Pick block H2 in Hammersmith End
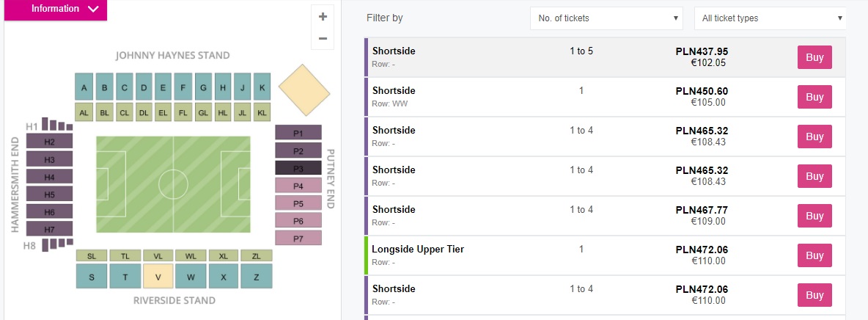Viewport: 868px width, 320px height. pyautogui.click(x=49, y=142)
